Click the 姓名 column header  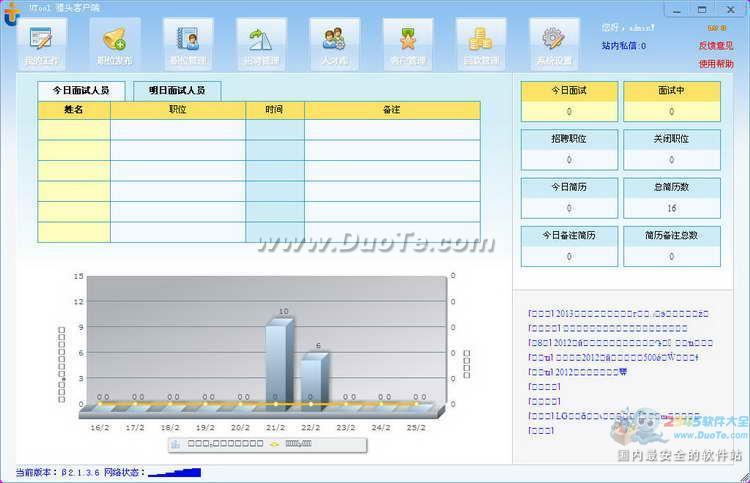74,110
